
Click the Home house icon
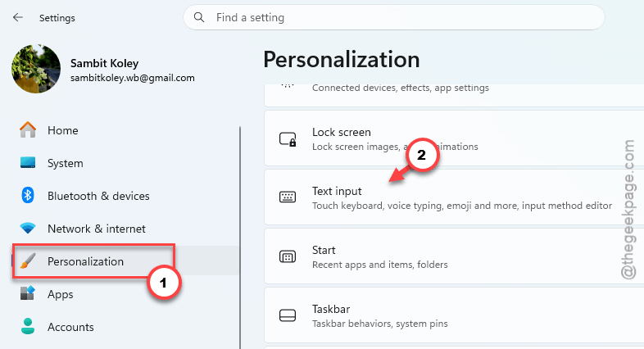[28, 130]
